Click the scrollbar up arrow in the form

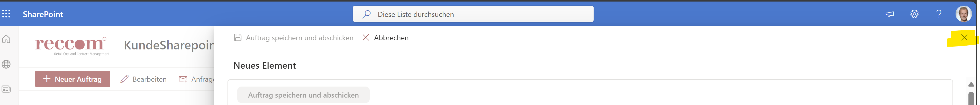tap(971, 84)
